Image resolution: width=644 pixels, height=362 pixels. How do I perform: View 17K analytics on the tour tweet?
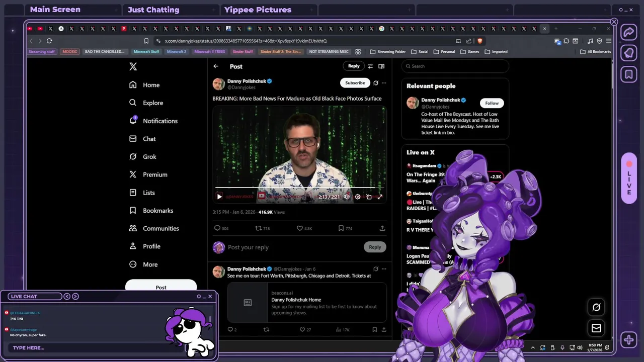tap(343, 330)
